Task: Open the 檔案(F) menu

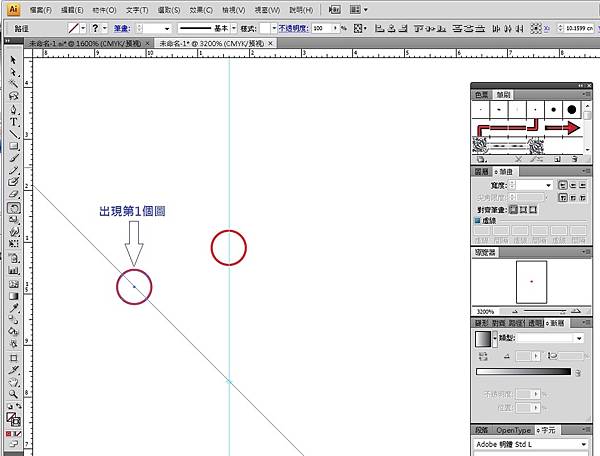Action: 41,10
